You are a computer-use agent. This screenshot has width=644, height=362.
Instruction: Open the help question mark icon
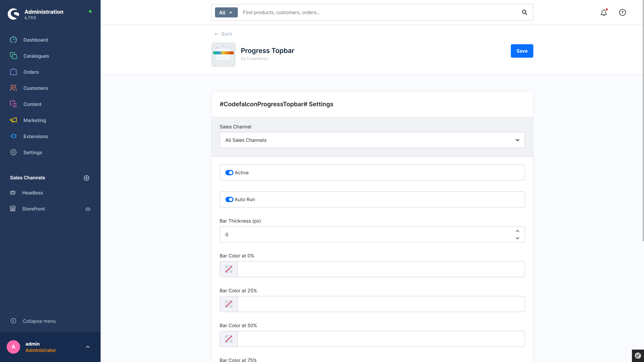point(623,12)
